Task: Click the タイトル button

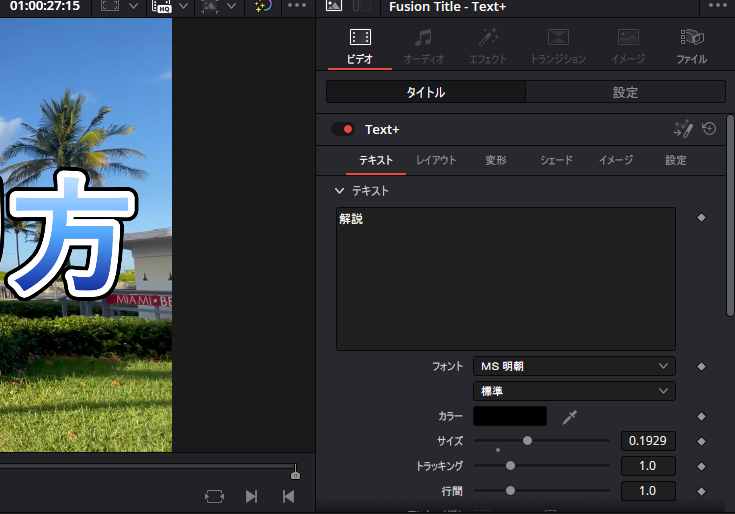Action: click(x=425, y=92)
